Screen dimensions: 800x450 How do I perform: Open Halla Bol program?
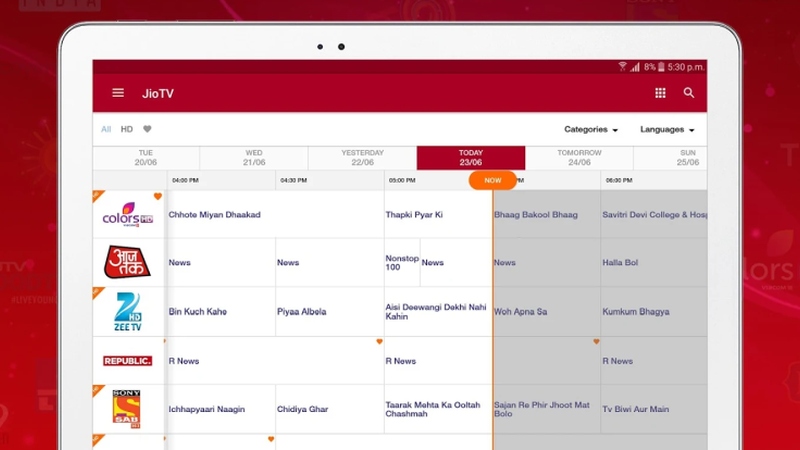click(x=655, y=262)
